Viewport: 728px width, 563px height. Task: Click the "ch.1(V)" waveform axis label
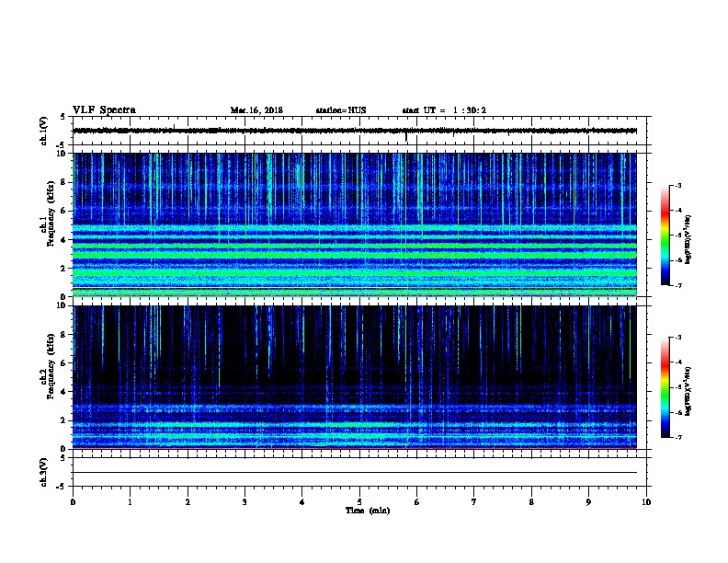43,131
